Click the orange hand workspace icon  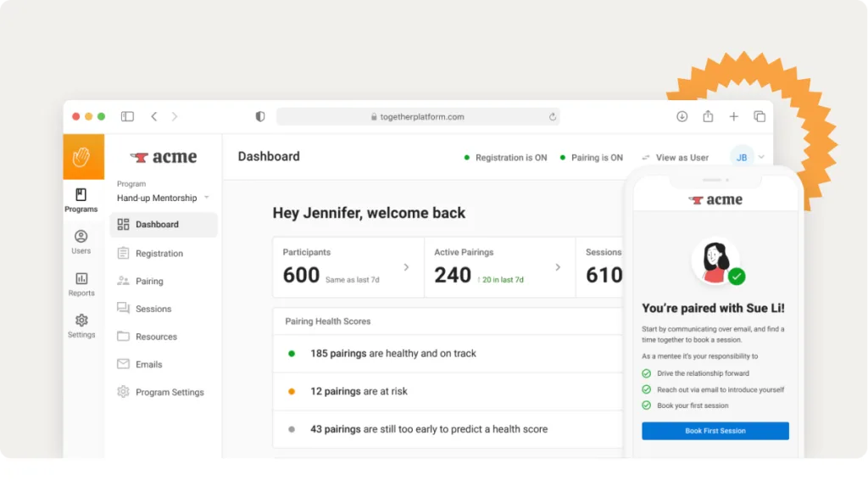pyautogui.click(x=81, y=157)
